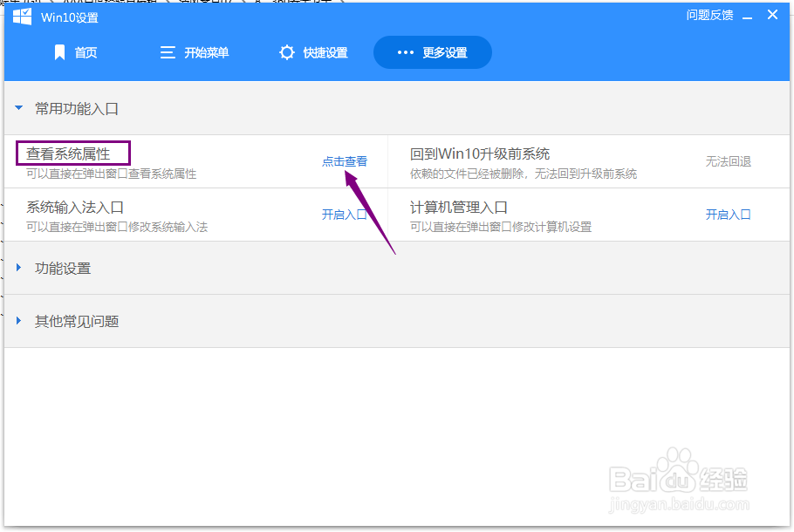Switch to the 开始菜单 tab
Screen dimensions: 794x532
point(195,52)
